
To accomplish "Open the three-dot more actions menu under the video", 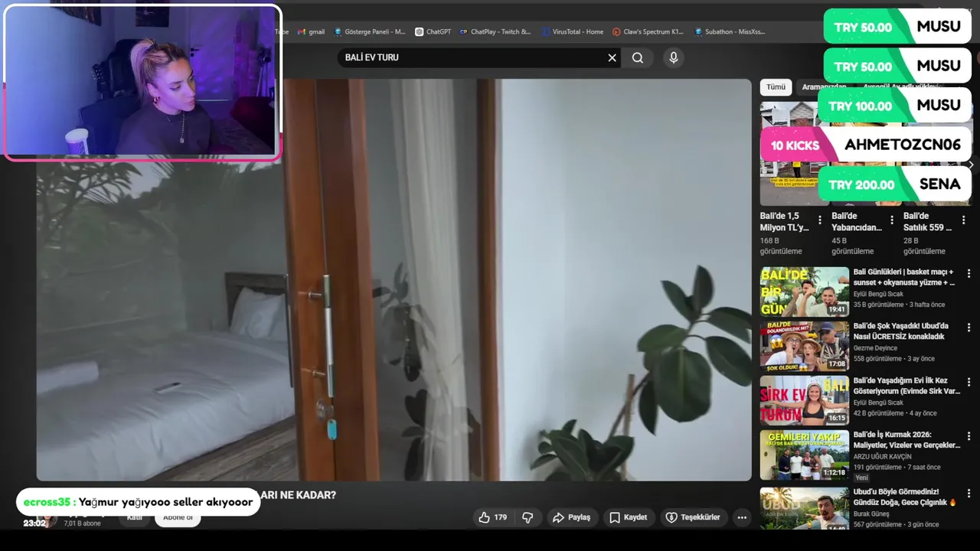I will click(x=742, y=517).
